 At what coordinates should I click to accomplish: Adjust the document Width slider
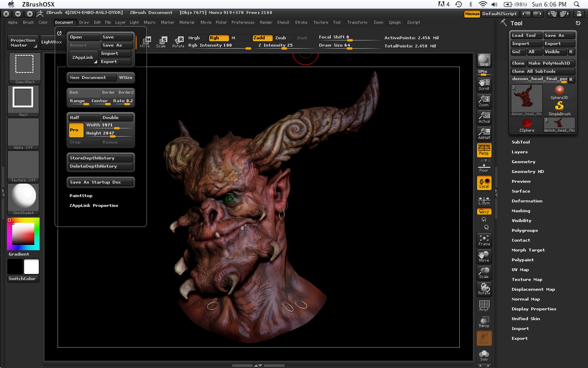pyautogui.click(x=109, y=126)
